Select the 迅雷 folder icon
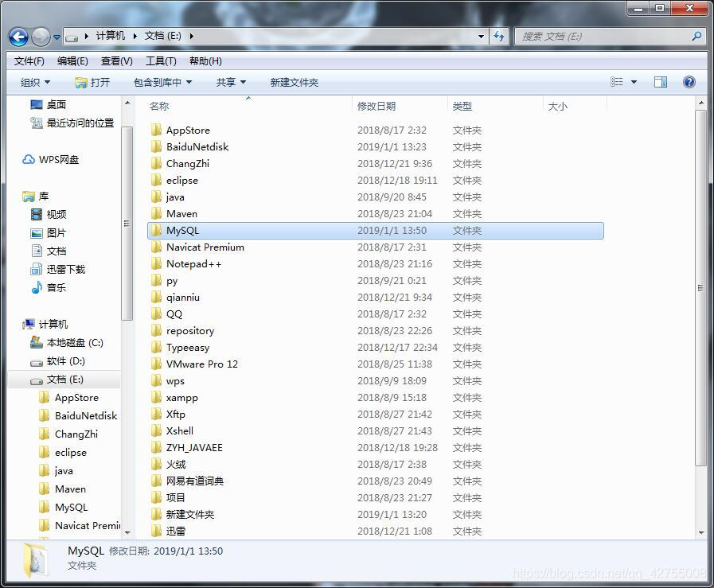The image size is (714, 588). click(x=156, y=532)
